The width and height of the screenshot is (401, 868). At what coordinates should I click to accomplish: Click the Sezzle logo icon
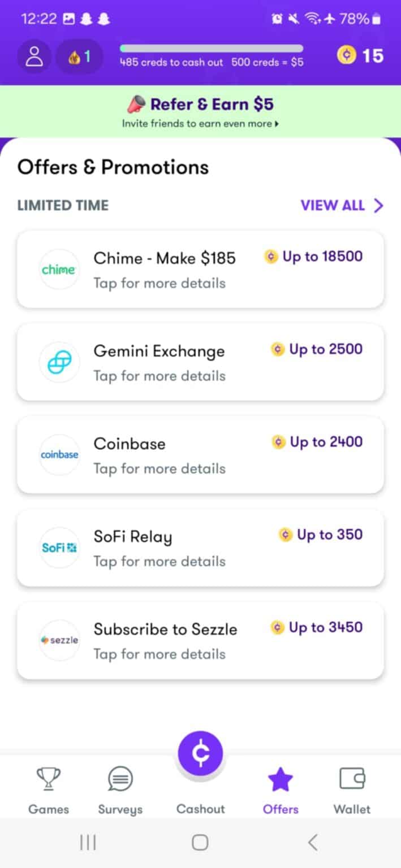(59, 640)
